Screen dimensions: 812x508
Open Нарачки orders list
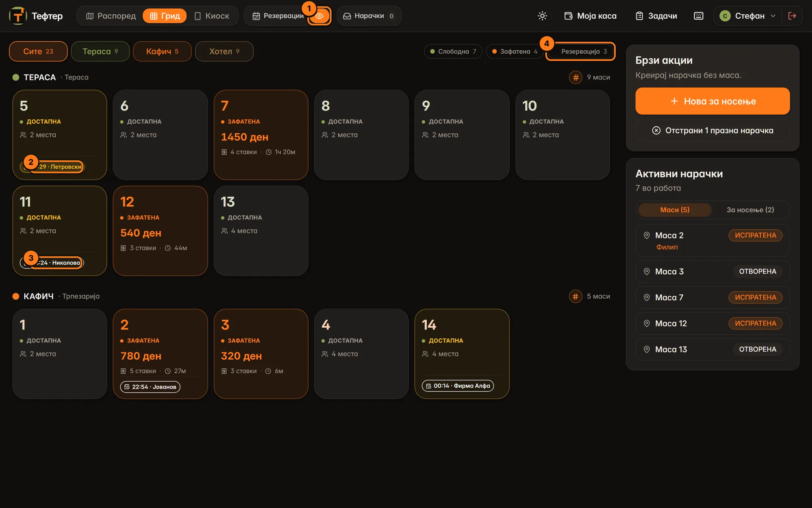tap(369, 16)
